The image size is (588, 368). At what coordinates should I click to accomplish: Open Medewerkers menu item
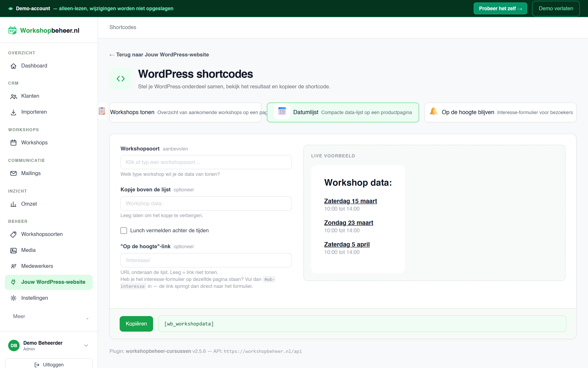tap(49, 266)
